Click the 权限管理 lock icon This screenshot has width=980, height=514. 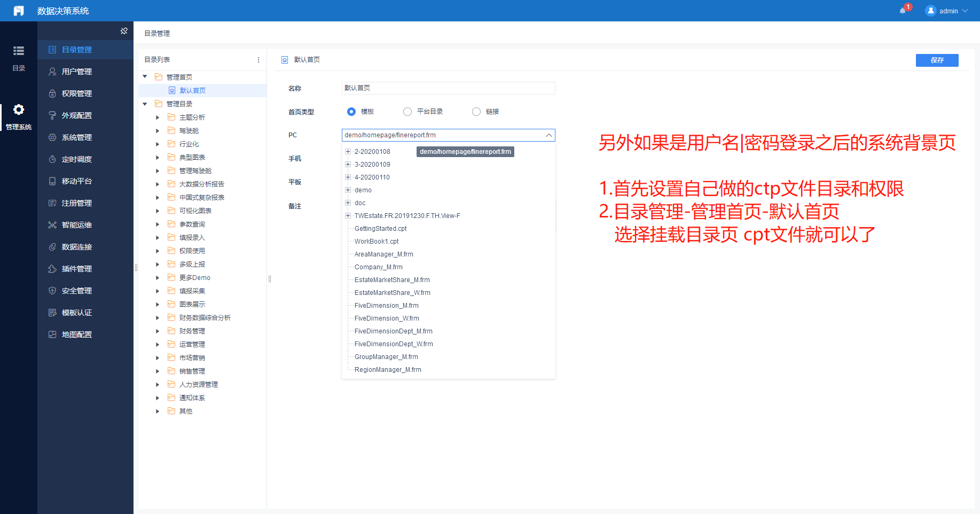pos(52,94)
